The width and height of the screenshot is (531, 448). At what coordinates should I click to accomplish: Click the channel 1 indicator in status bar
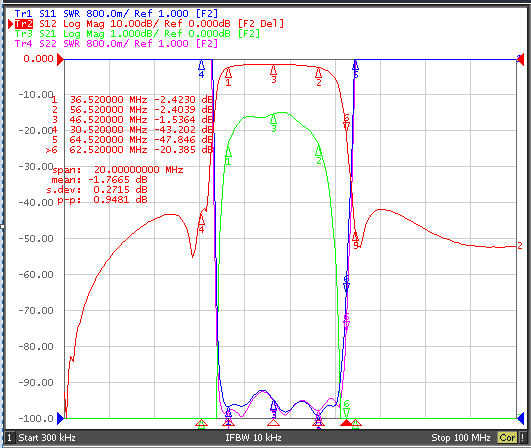pos(9,438)
